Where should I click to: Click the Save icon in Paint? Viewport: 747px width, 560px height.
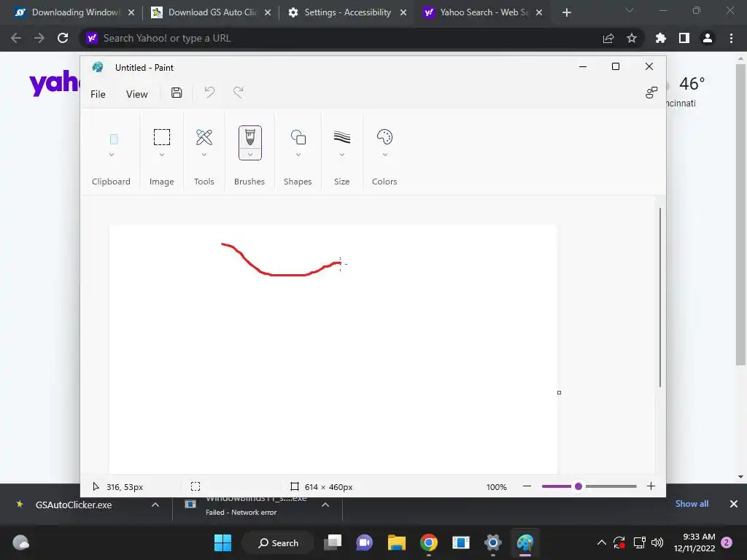tap(177, 93)
